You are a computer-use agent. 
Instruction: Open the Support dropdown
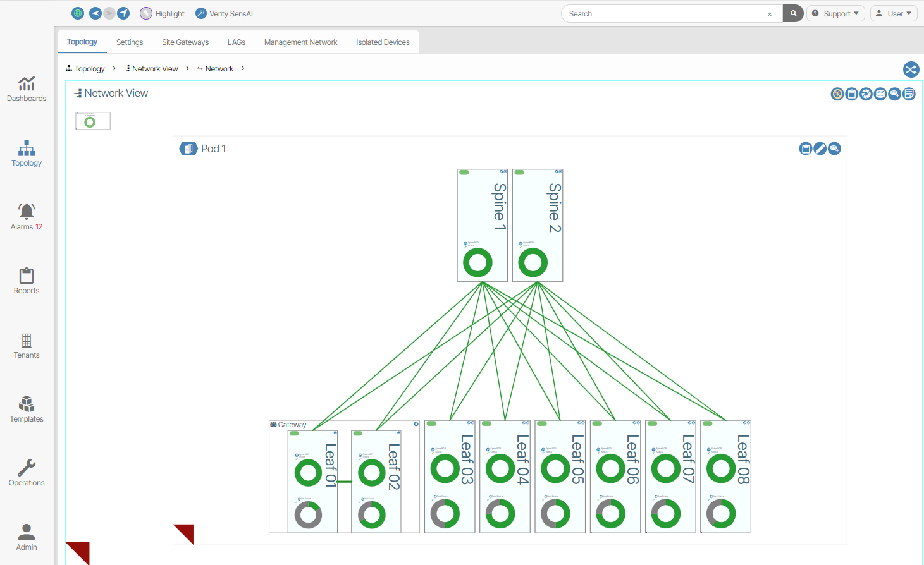pos(835,13)
